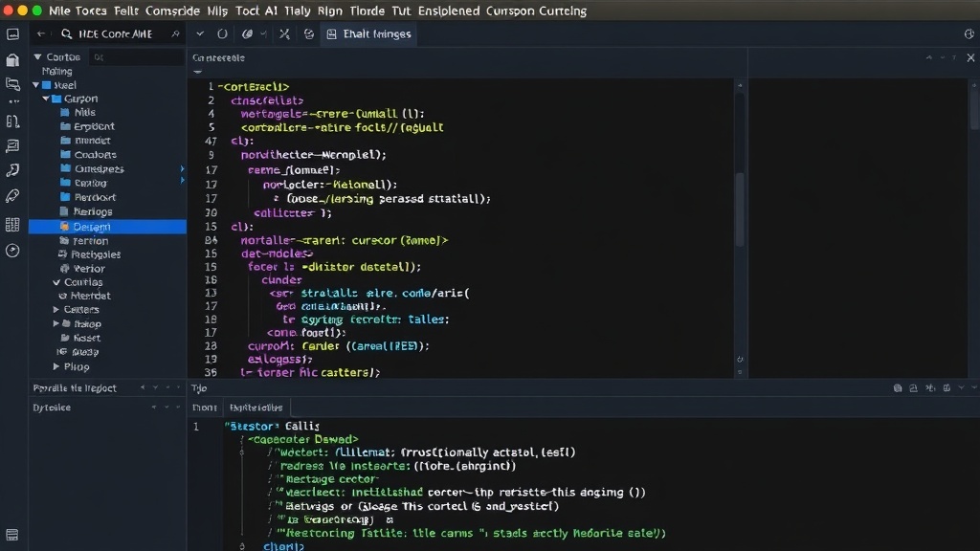
Task: Click the leaf-shaped icon in the toolbar
Action: (248, 33)
